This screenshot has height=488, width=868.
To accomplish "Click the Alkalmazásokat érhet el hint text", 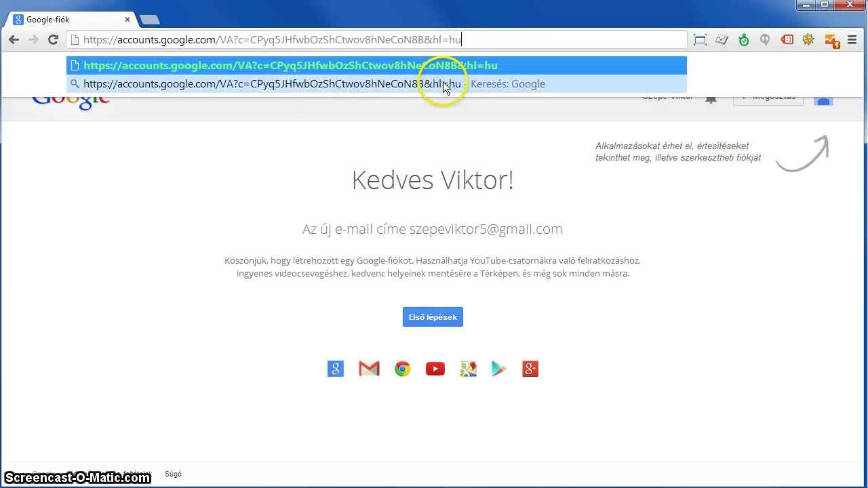I will tap(678, 152).
